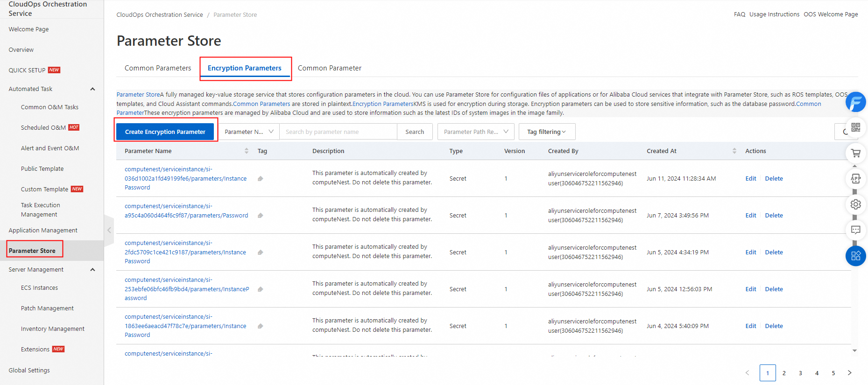Open Alert and Event O&M menu item
The height and width of the screenshot is (385, 868).
pyautogui.click(x=50, y=148)
